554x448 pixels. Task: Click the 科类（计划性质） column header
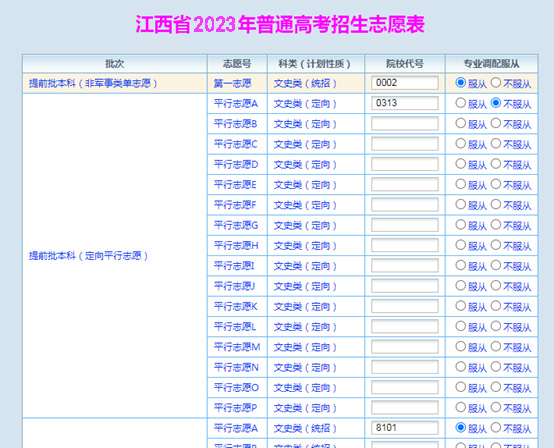click(x=316, y=64)
